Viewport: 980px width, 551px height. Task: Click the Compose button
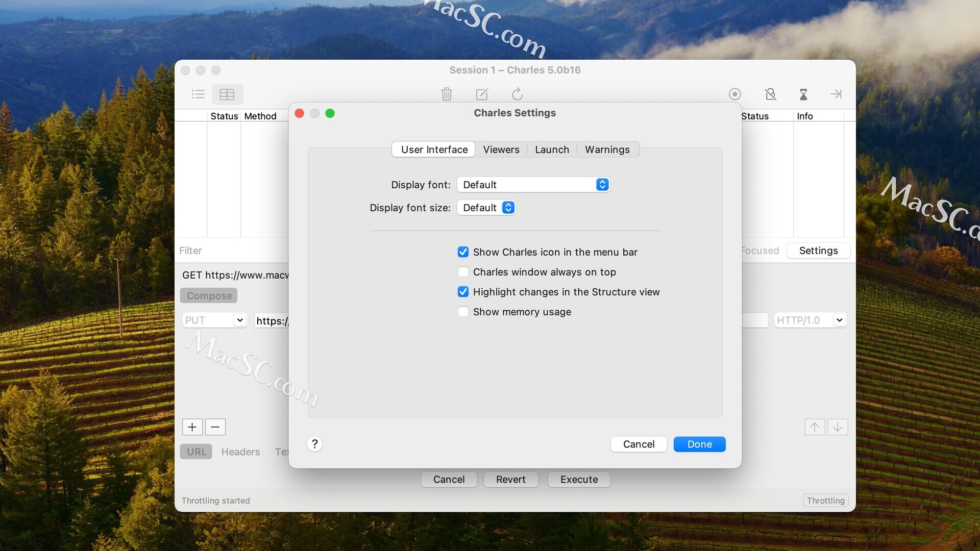tap(209, 296)
